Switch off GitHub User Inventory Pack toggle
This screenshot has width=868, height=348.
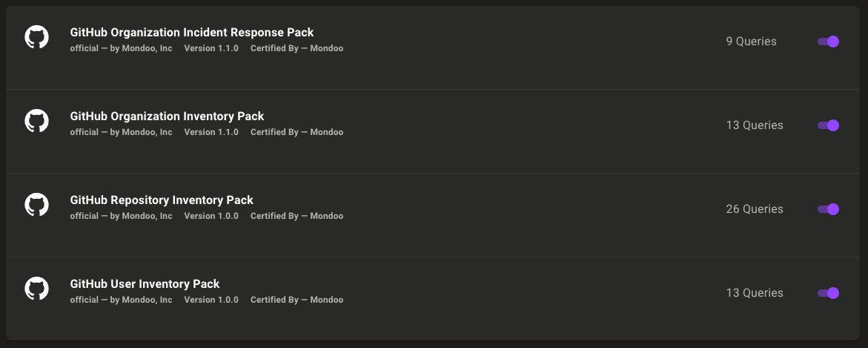coord(828,292)
